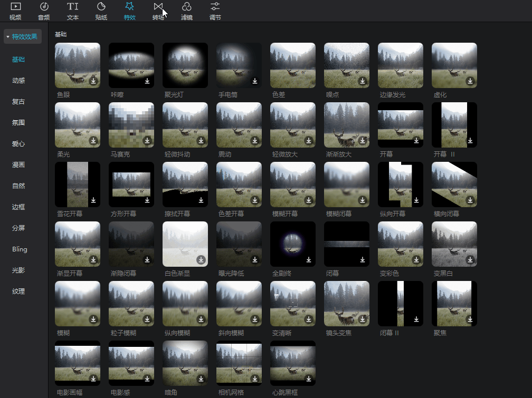Open the Bling effect category
The height and width of the screenshot is (398, 532).
pyautogui.click(x=20, y=249)
